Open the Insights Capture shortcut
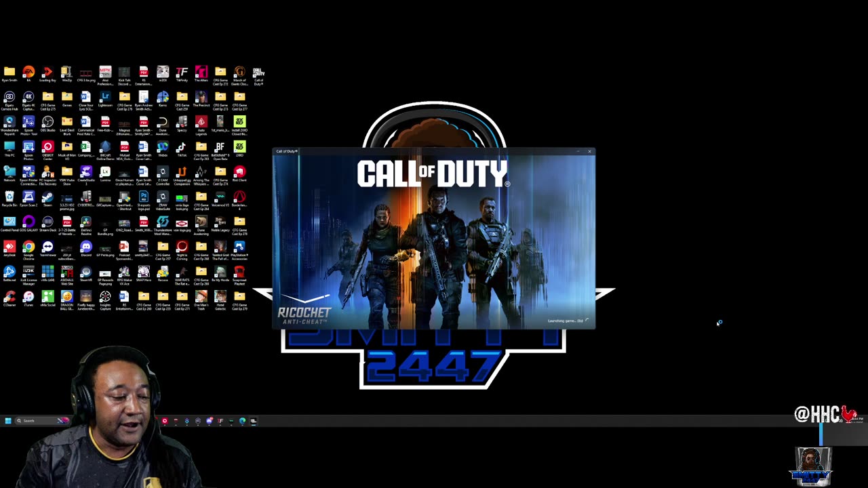This screenshot has width=868, height=488. pyautogui.click(x=105, y=302)
